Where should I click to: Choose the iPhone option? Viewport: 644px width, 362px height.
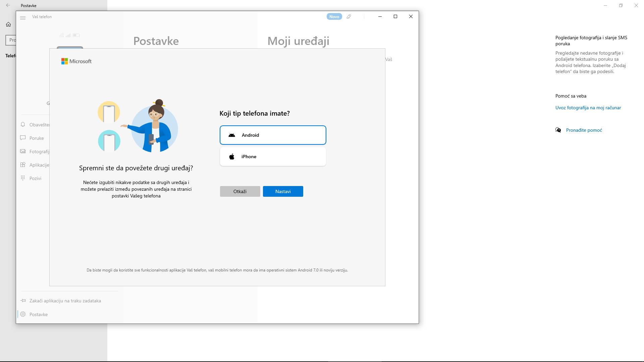(x=273, y=156)
